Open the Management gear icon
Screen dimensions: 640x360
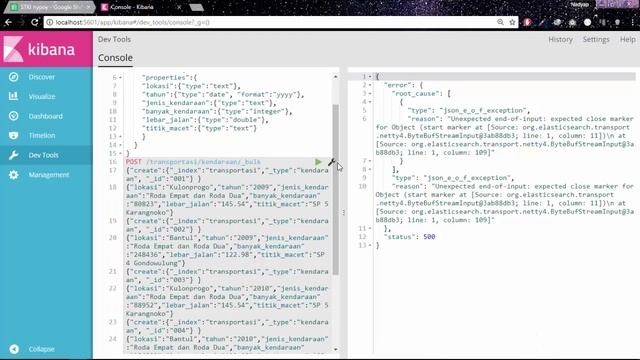point(13,175)
